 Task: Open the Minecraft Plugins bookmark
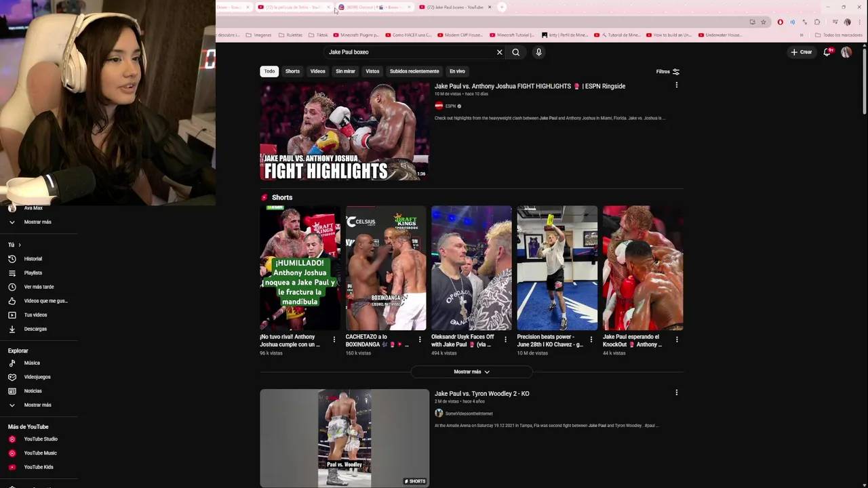(x=355, y=35)
